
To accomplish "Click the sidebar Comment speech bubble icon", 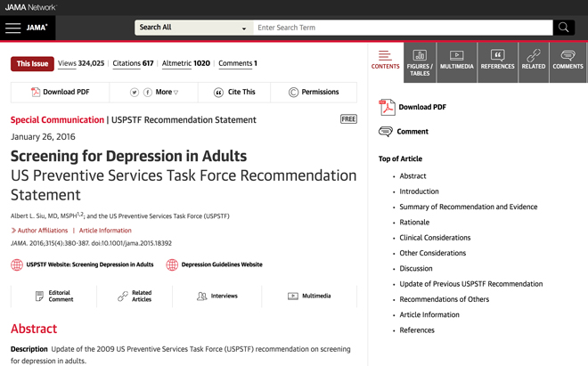I will pyautogui.click(x=386, y=132).
